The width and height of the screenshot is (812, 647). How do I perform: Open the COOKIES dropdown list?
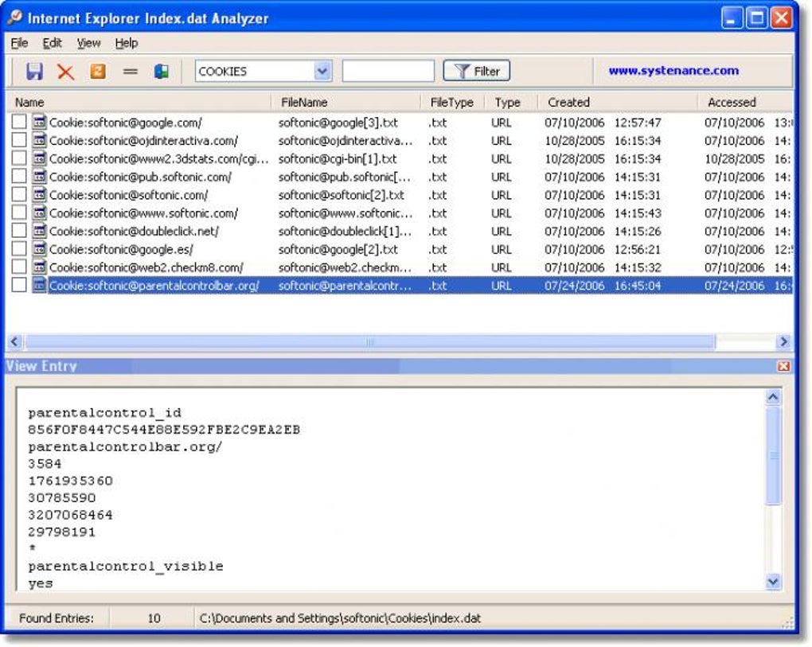click(322, 71)
